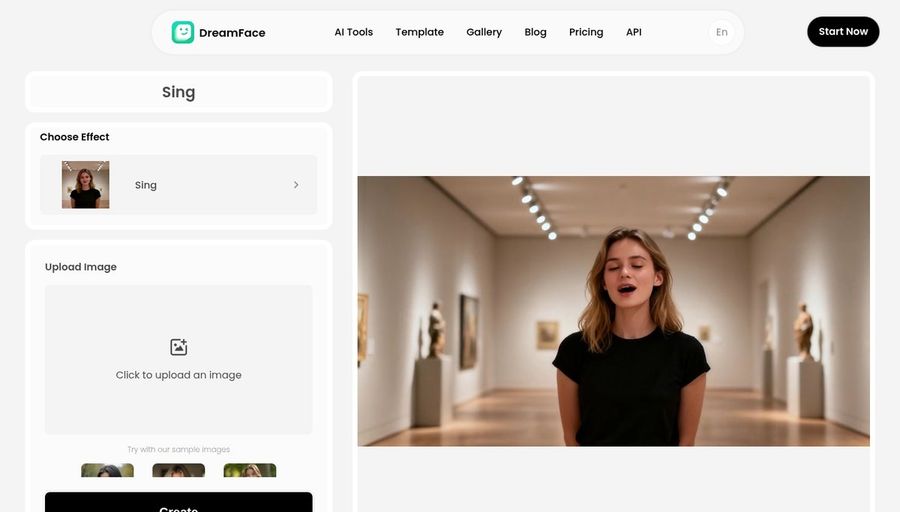This screenshot has height=512, width=900.
Task: Choose the first sample image
Action: click(107, 470)
